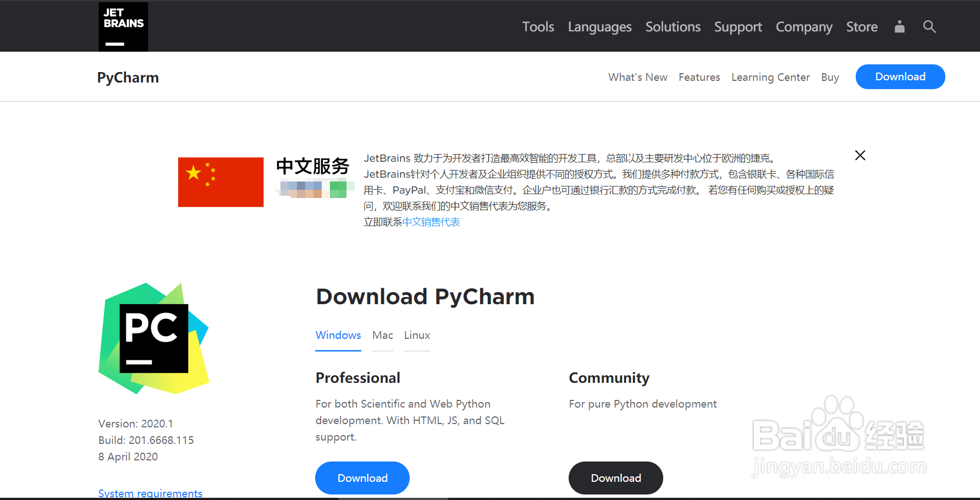
Task: Click the Build: 201.6668.115 text
Action: 146,440
